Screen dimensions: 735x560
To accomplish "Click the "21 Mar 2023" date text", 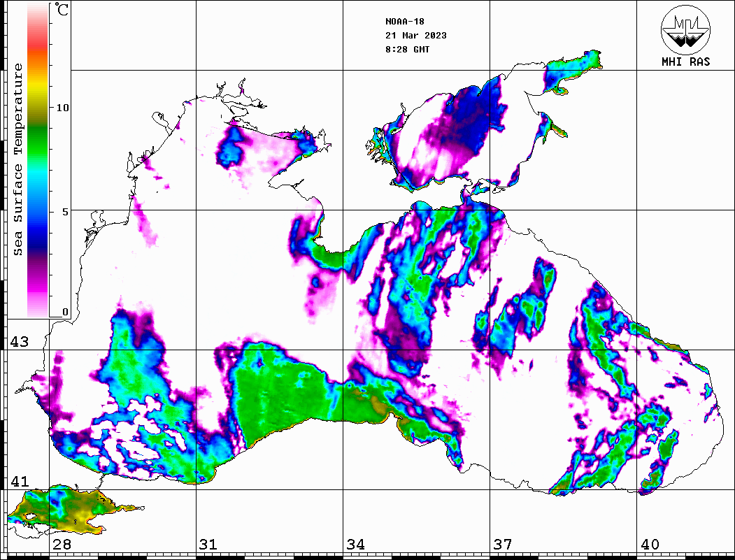I will pos(416,36).
